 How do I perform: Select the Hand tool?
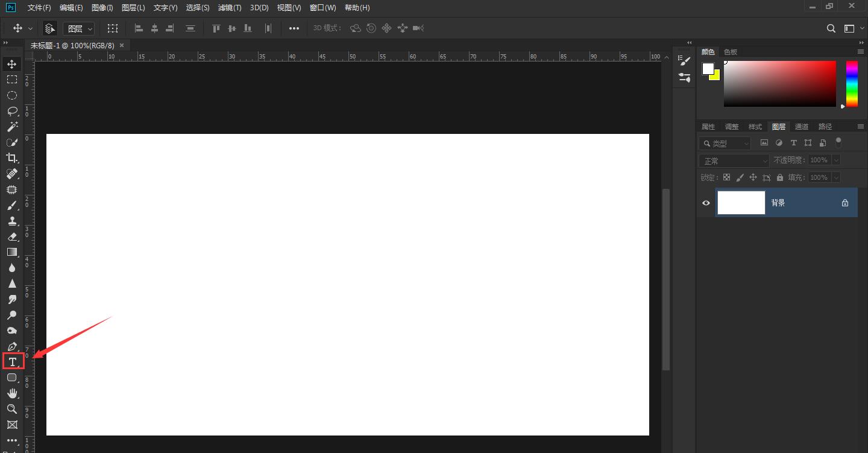12,393
